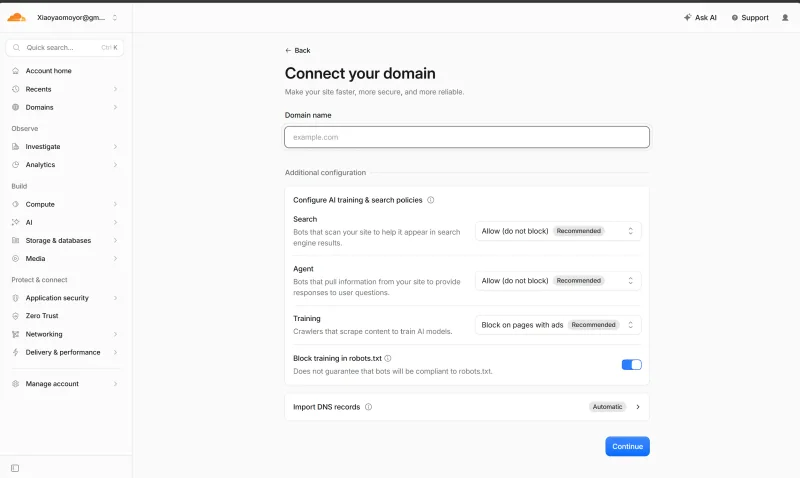800x478 pixels.
Task: Click the Automatic badge on Import DNS
Action: (x=607, y=407)
